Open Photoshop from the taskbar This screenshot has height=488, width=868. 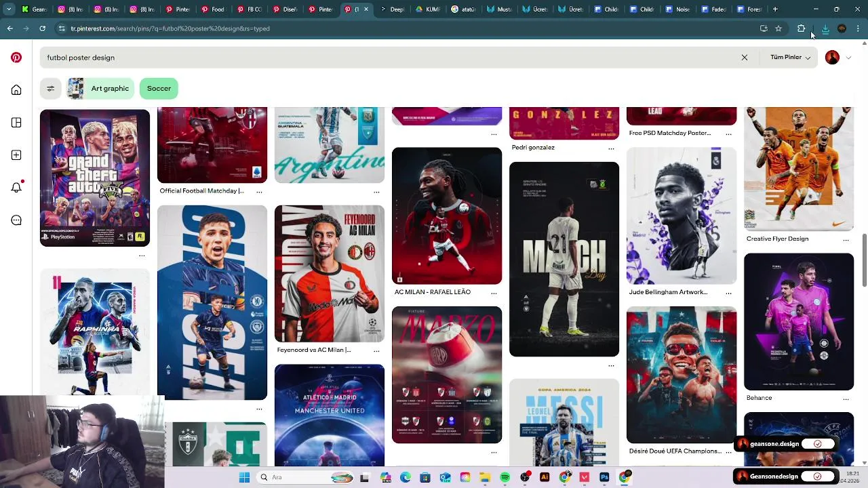pyautogui.click(x=604, y=477)
